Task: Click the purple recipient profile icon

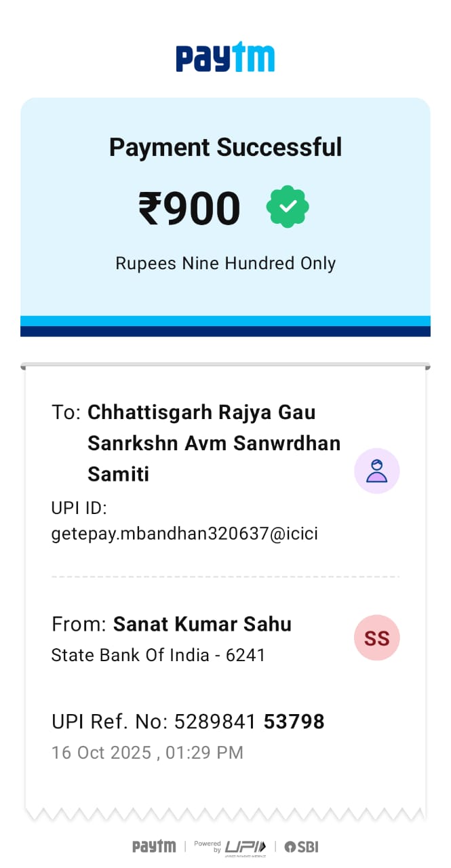Action: pyautogui.click(x=376, y=471)
